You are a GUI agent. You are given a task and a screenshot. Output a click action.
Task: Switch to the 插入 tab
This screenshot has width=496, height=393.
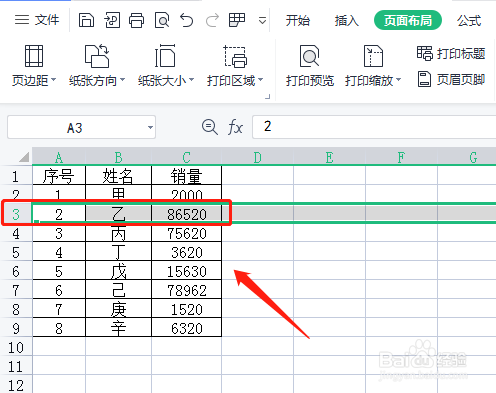pos(347,21)
